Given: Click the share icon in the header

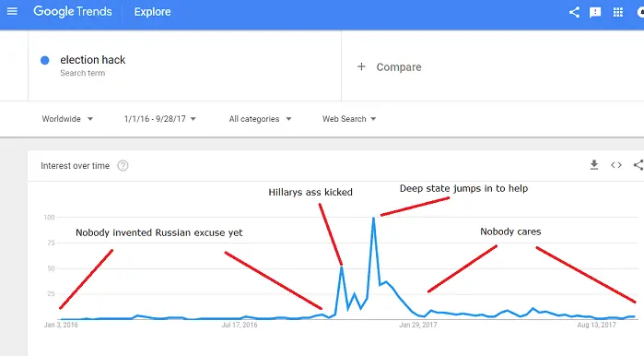Looking at the screenshot, I should (x=574, y=12).
